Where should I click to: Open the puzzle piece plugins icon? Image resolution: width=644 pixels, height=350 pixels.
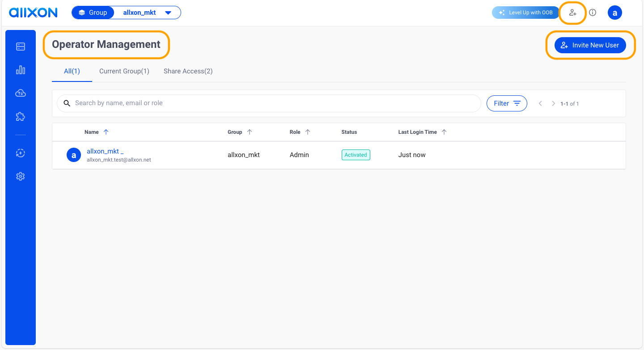(x=21, y=116)
